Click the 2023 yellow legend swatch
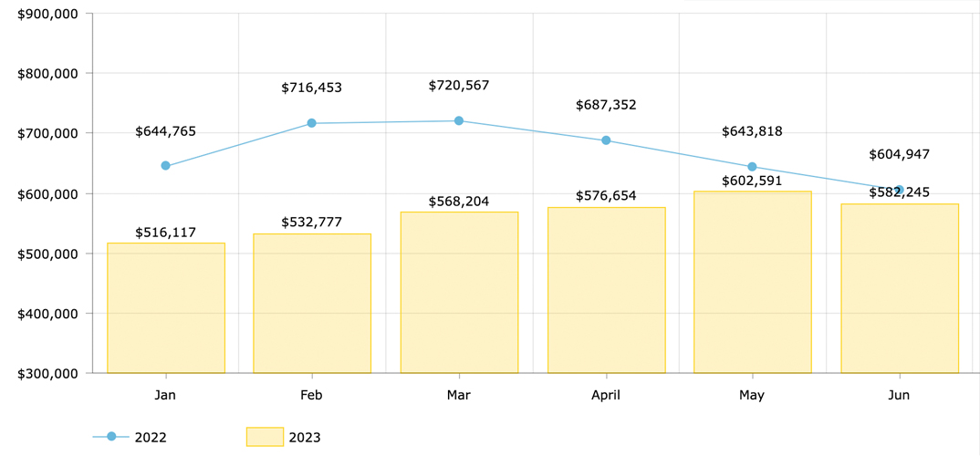 [265, 437]
